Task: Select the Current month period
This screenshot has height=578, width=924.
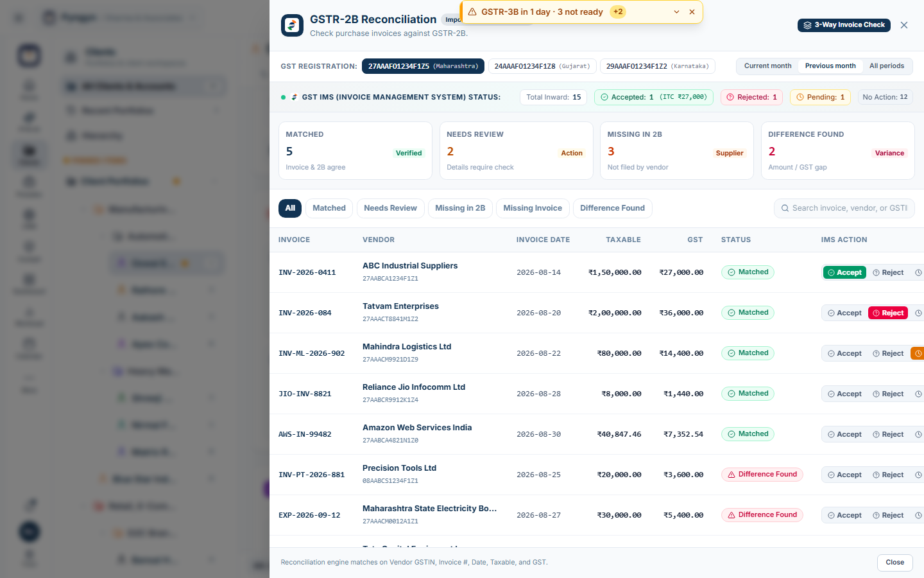Action: 767,66
